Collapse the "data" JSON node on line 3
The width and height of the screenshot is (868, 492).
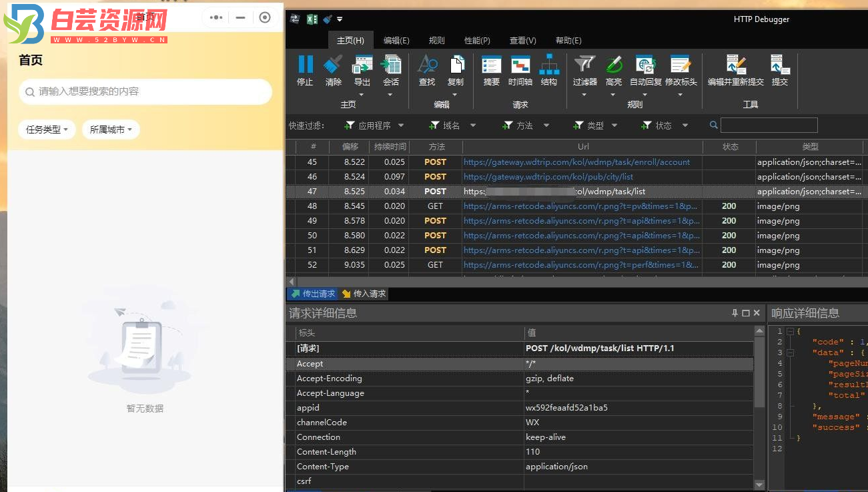coord(791,352)
